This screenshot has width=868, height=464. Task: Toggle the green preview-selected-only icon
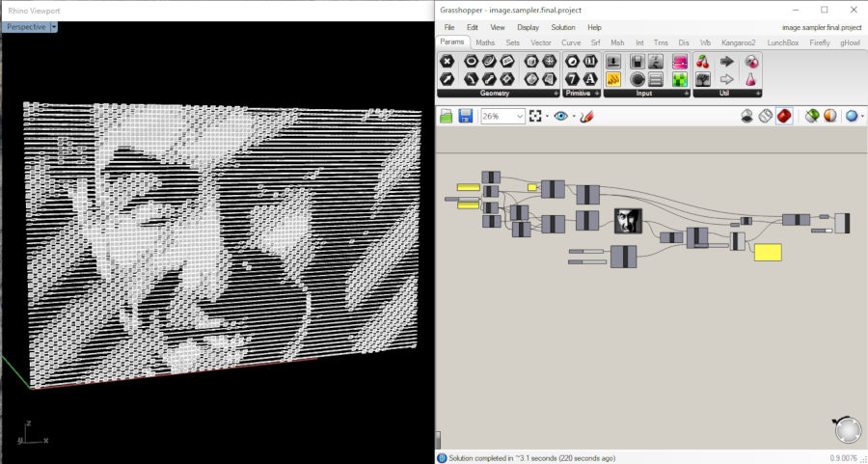[x=811, y=116]
